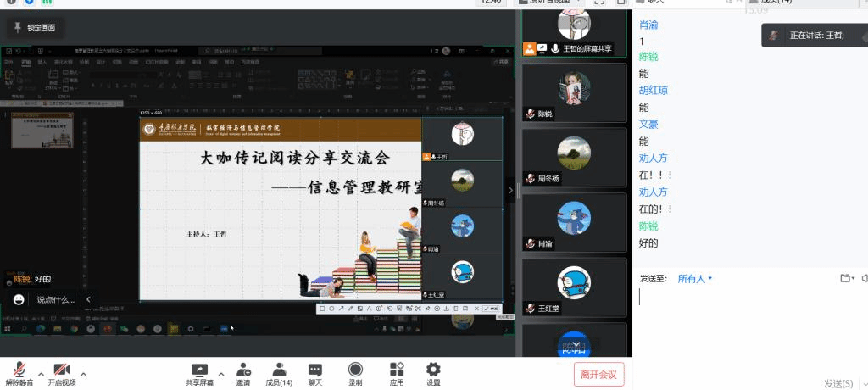This screenshot has width=868, height=390.
Task: Select 周冬杨's participant video tile
Action: (574, 157)
